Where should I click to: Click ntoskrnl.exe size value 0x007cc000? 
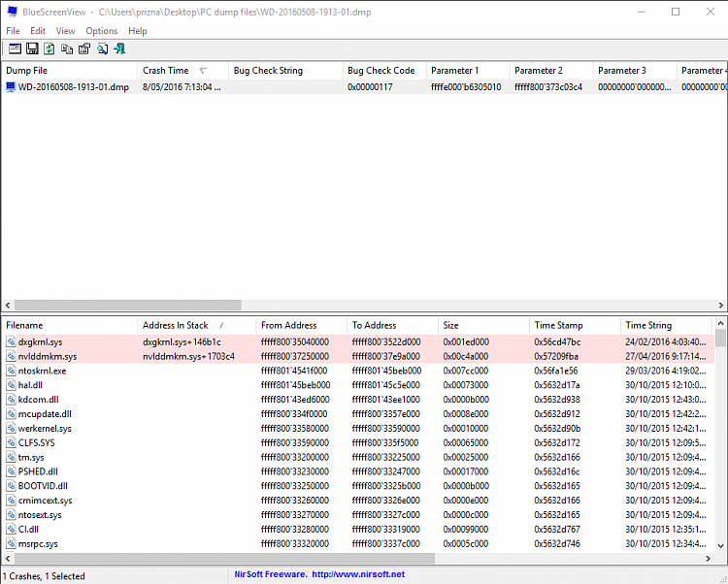tap(466, 371)
